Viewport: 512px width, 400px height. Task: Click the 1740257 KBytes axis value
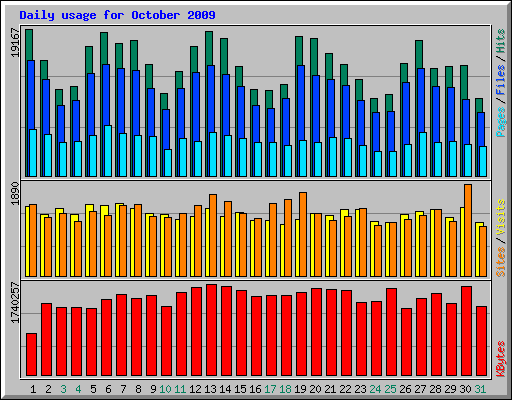[x=15, y=303]
